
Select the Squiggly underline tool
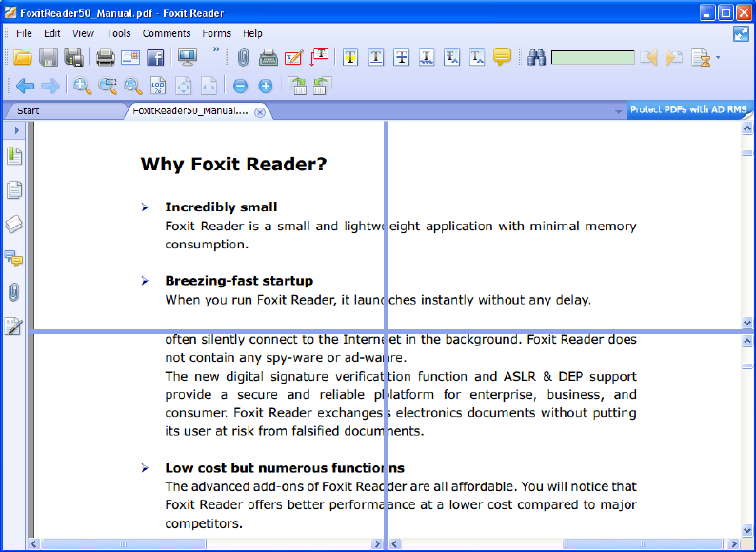(x=427, y=57)
